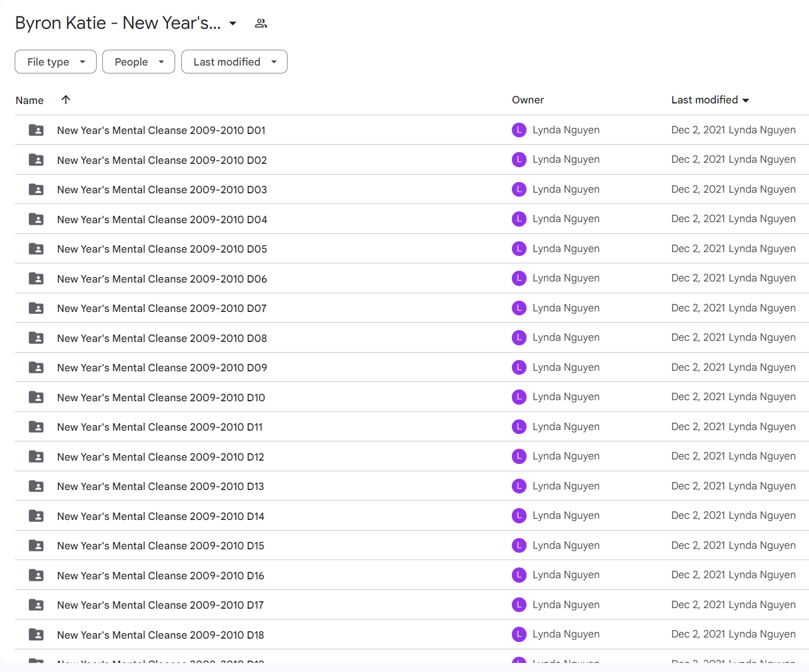Viewport: 809px width, 672px height.
Task: Click the shared folder icon for D18
Action: [36, 635]
